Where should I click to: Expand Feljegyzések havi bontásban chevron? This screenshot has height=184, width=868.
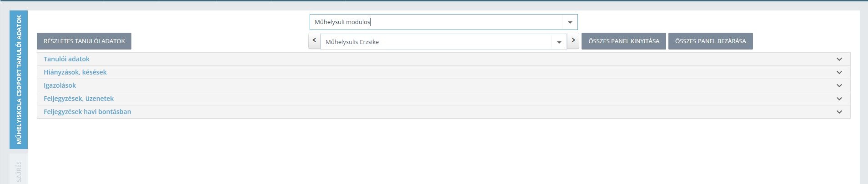pyautogui.click(x=839, y=112)
